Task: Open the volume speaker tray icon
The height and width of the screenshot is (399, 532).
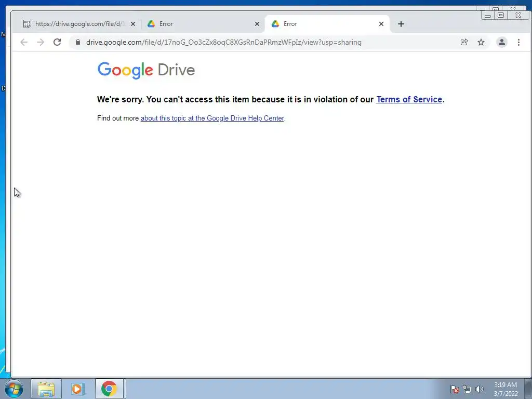Action: (480, 389)
